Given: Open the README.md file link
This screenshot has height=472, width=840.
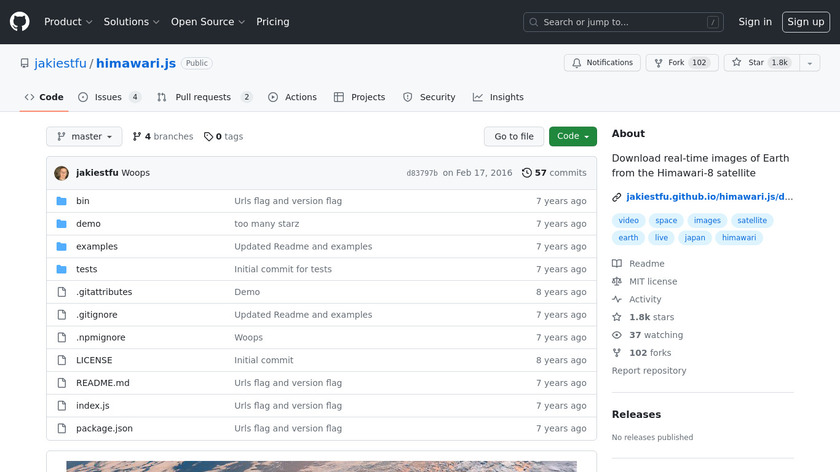Looking at the screenshot, I should (103, 383).
